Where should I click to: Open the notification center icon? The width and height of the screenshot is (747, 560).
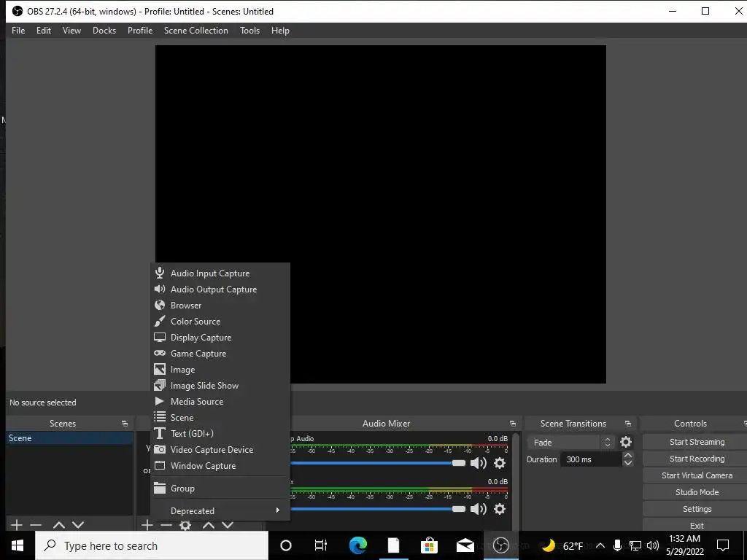[x=723, y=545]
